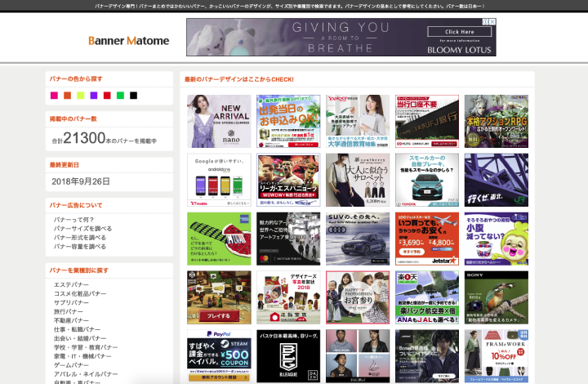Image resolution: width=588 pixels, height=384 pixels.
Task: Open the Bloomy Lotus top advertisement
Action: [x=341, y=37]
